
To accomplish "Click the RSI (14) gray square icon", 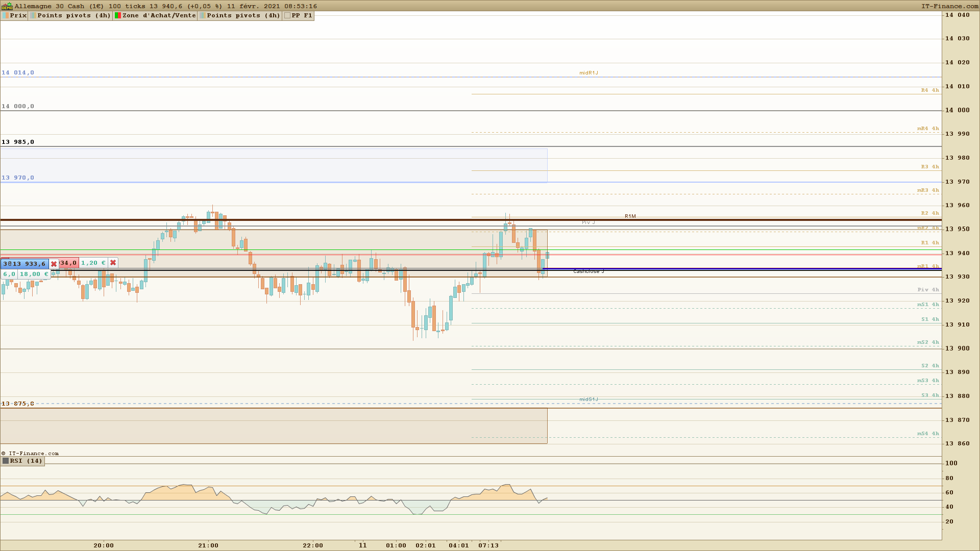I will tap(6, 461).
